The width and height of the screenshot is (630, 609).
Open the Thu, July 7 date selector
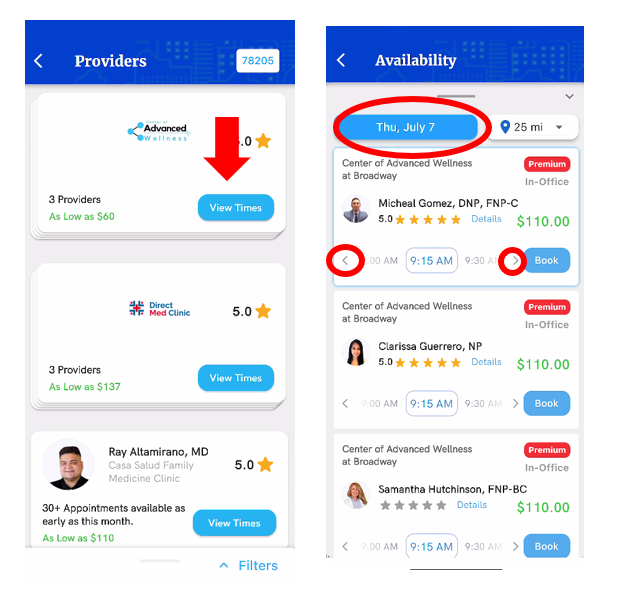pyautogui.click(x=407, y=127)
